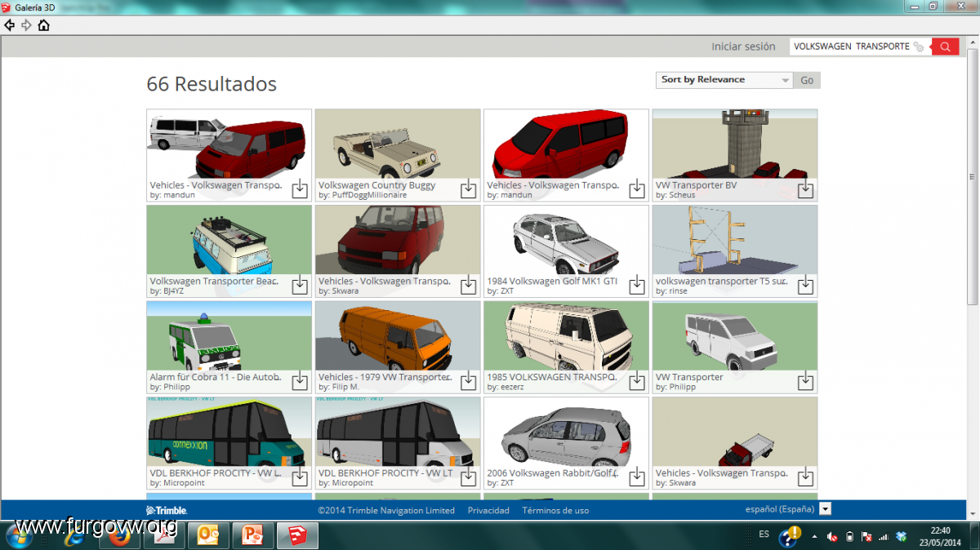980x550 pixels.
Task: Switch to SketchUp in the taskbar
Action: click(x=297, y=536)
